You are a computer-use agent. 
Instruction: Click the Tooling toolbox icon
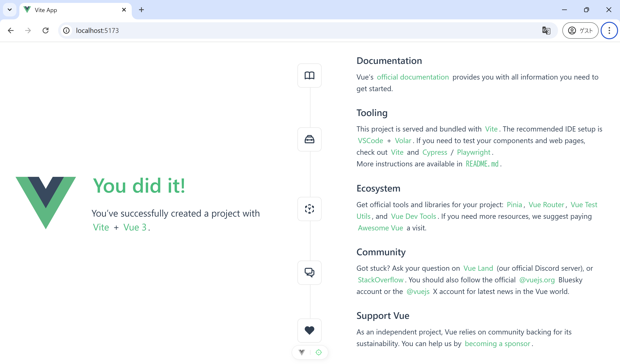[x=309, y=139]
